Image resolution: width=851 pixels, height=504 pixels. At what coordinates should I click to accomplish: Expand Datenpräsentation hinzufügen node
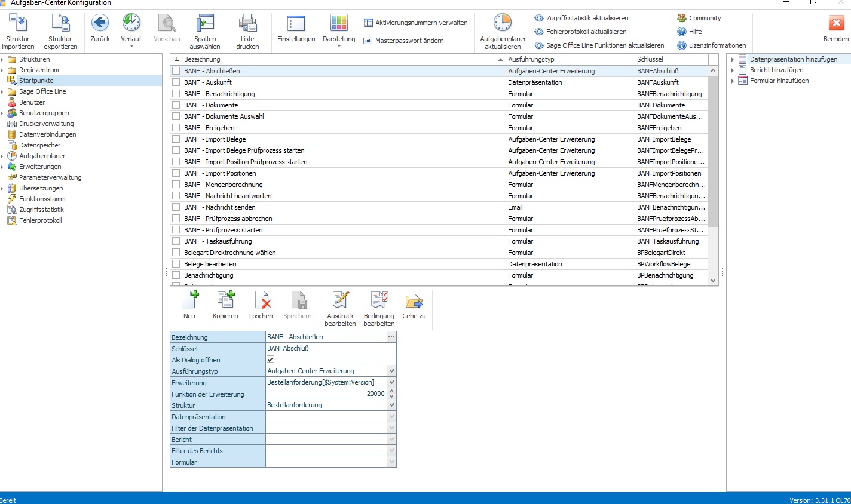[x=733, y=59]
